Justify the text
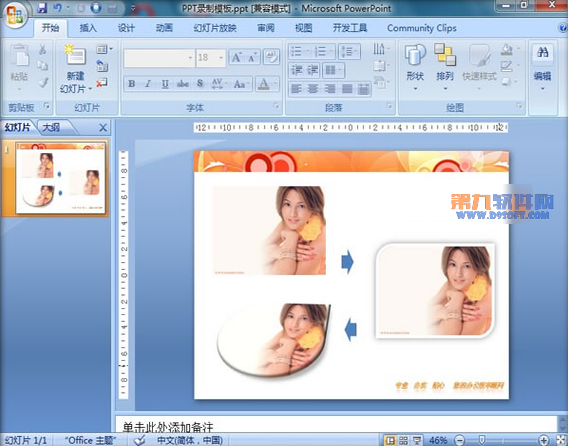Screen dimensions: 568x446 (347, 89)
